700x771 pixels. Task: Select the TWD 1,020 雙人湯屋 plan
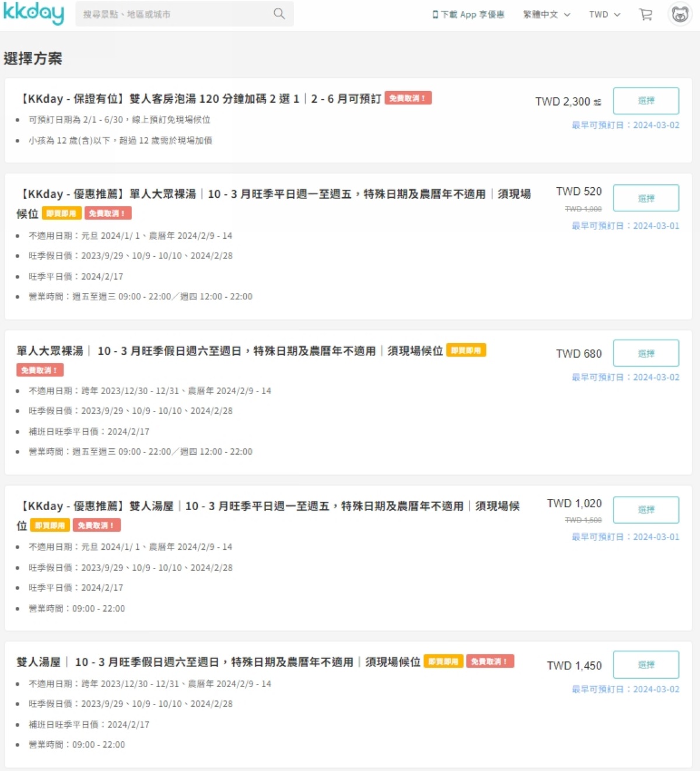(646, 510)
